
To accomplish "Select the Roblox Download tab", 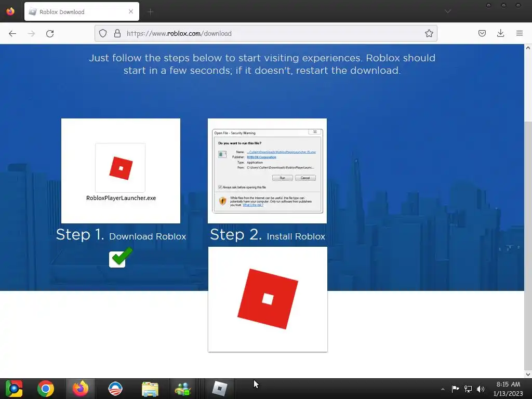I will click(82, 11).
